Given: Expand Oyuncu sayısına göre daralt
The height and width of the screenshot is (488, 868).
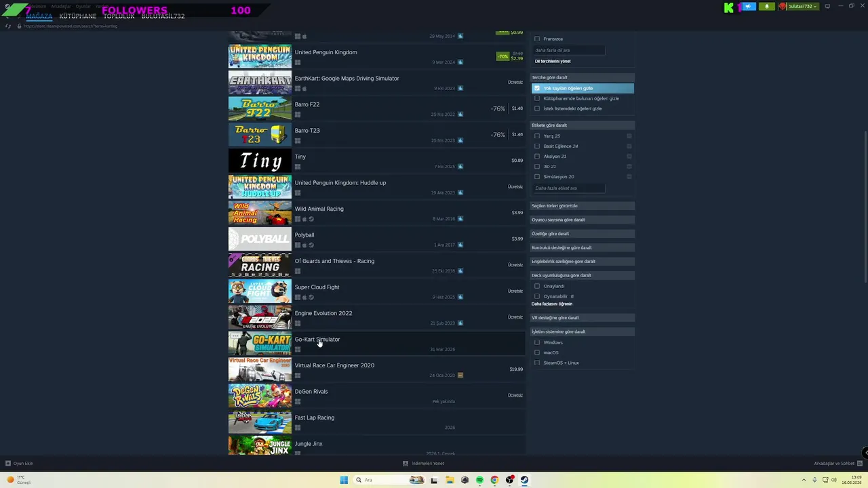Looking at the screenshot, I should pos(583,220).
